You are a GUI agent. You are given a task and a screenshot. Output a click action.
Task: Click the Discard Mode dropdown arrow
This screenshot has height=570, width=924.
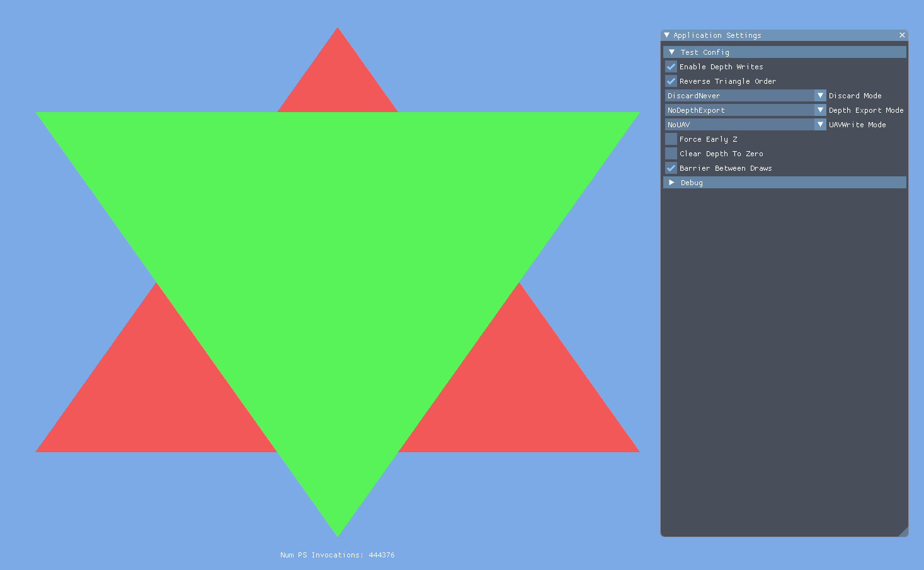(820, 96)
